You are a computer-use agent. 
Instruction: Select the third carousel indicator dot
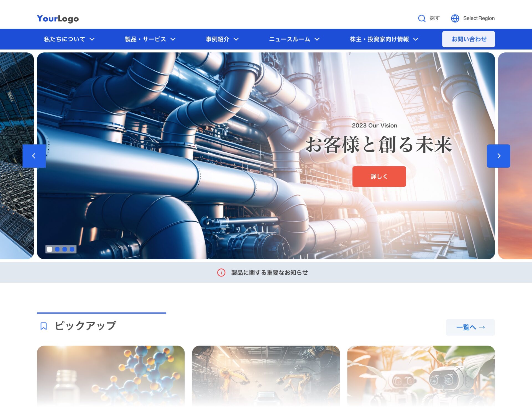pos(65,249)
